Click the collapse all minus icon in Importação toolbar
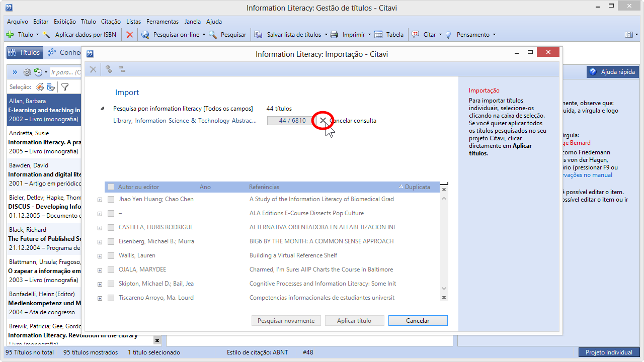This screenshot has height=362, width=644. click(122, 69)
